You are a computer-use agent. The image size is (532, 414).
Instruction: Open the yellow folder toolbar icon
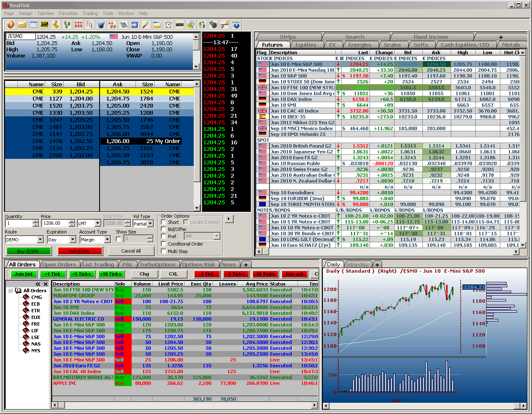point(157,25)
